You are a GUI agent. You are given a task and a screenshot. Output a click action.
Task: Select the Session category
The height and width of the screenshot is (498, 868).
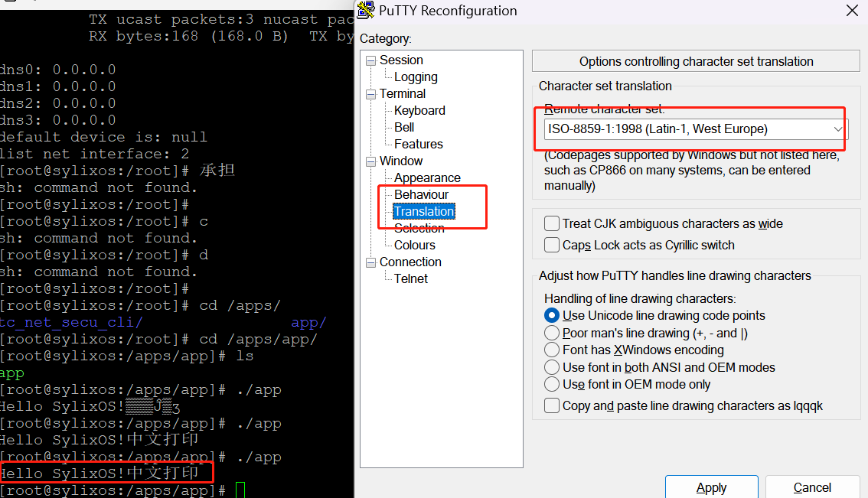coord(401,60)
